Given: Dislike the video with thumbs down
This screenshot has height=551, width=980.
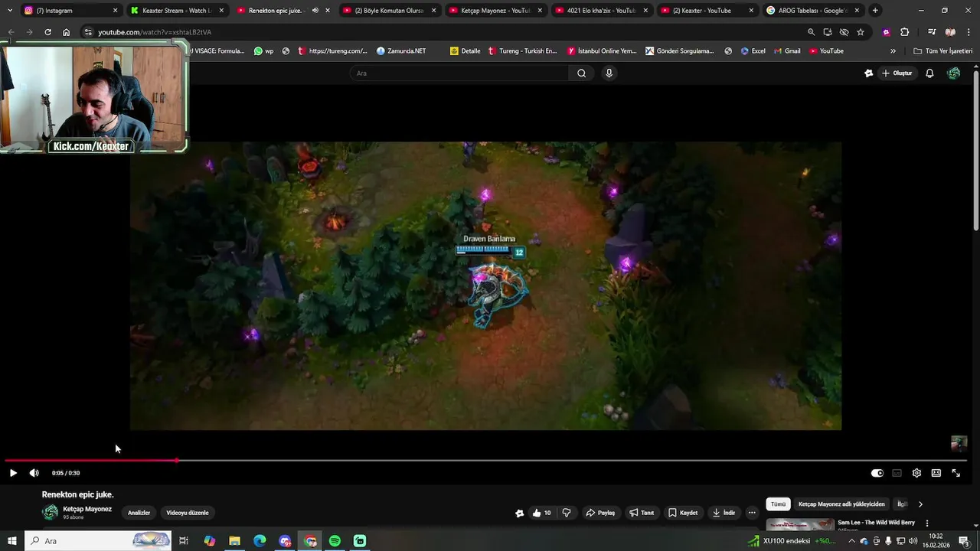Looking at the screenshot, I should point(567,513).
